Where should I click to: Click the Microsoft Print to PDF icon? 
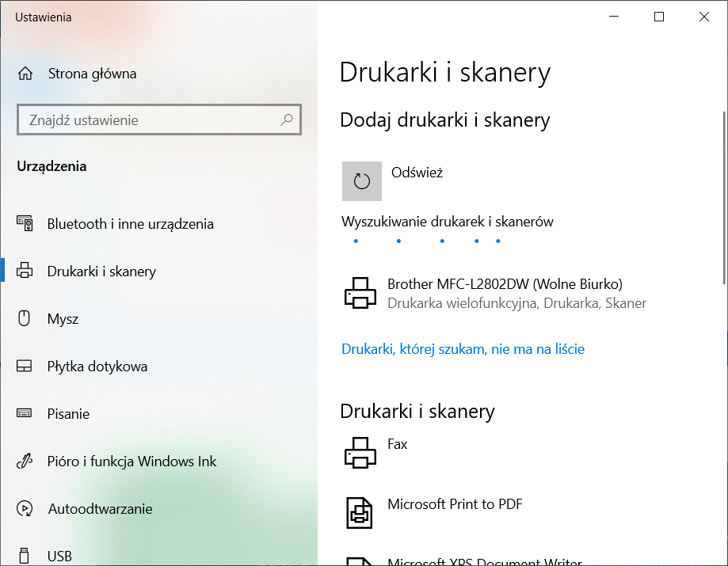360,512
